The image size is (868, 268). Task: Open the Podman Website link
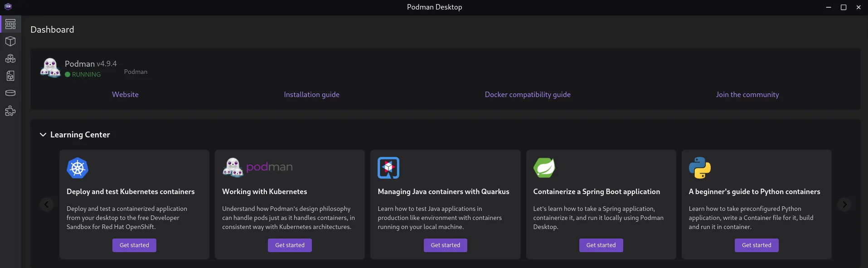coord(125,95)
